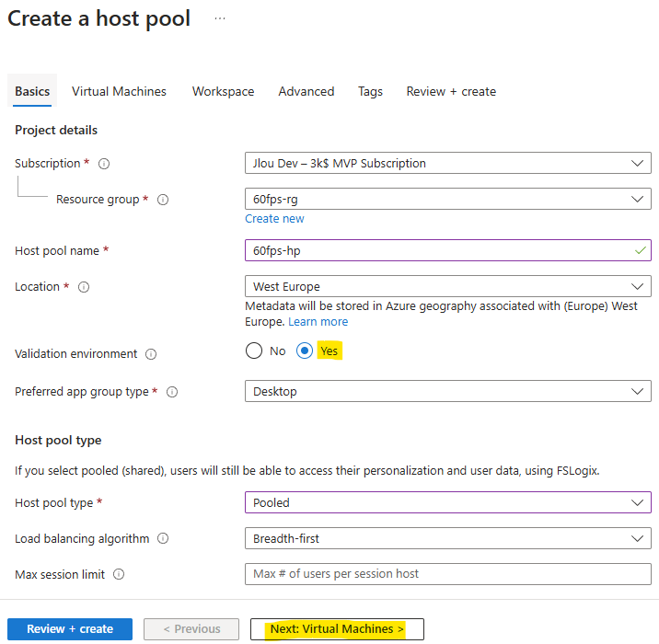This screenshot has height=644, width=659.
Task: Switch to the Tags tab
Action: pyautogui.click(x=370, y=91)
